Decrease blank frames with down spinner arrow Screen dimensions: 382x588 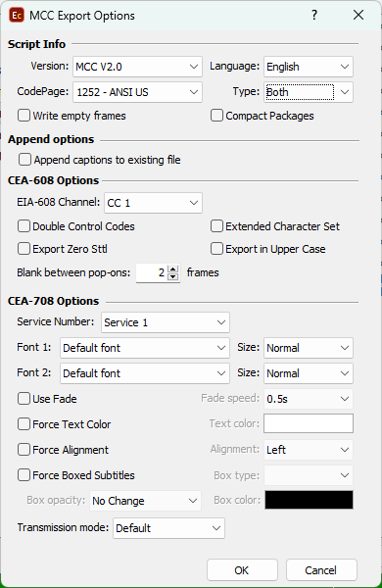point(172,276)
